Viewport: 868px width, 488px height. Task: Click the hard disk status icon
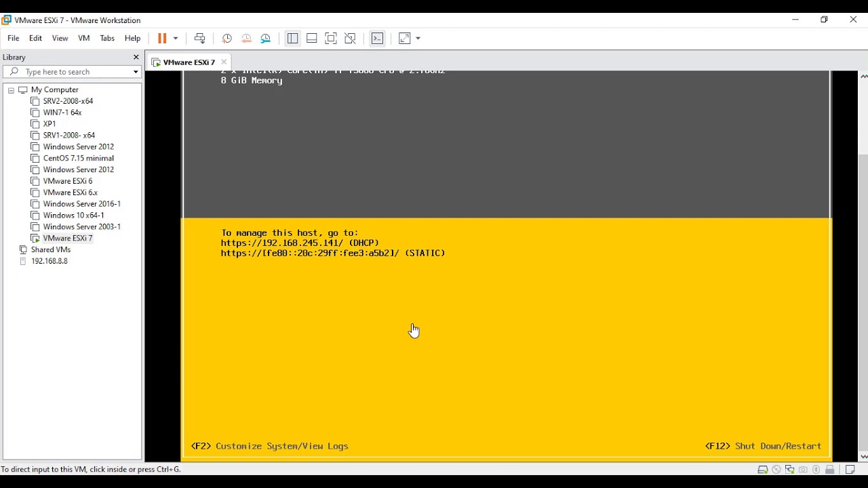763,470
